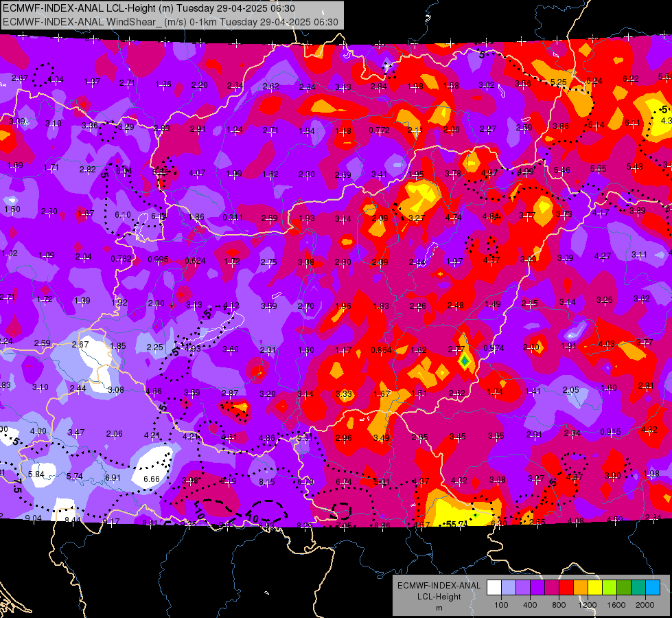672x618 pixels.
Task: Click the magenta swatch in the legend
Action: click(x=552, y=587)
